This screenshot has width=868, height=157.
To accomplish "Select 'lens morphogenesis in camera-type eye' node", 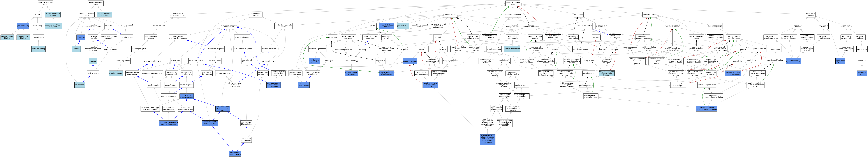I will [210, 123].
